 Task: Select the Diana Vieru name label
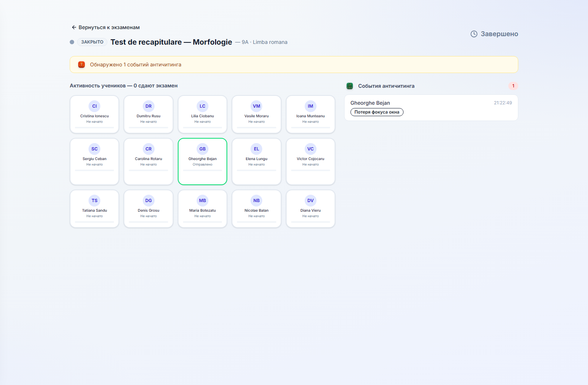pyautogui.click(x=311, y=211)
